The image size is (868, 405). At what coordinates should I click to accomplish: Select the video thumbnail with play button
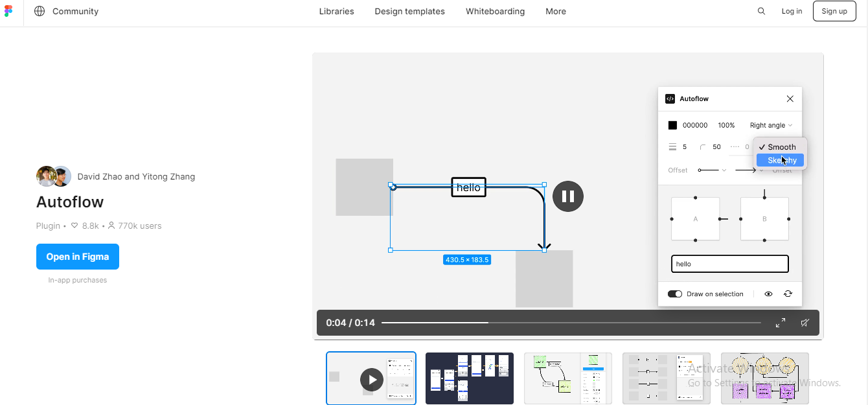(371, 378)
